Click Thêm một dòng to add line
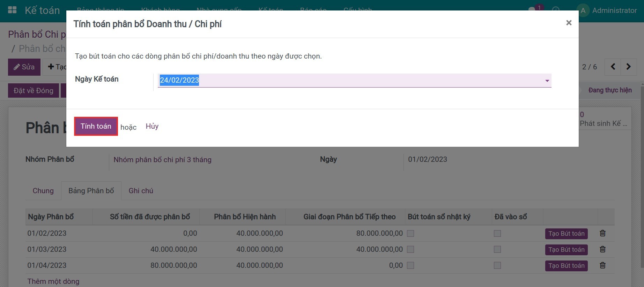This screenshot has height=287, width=644. 53,281
